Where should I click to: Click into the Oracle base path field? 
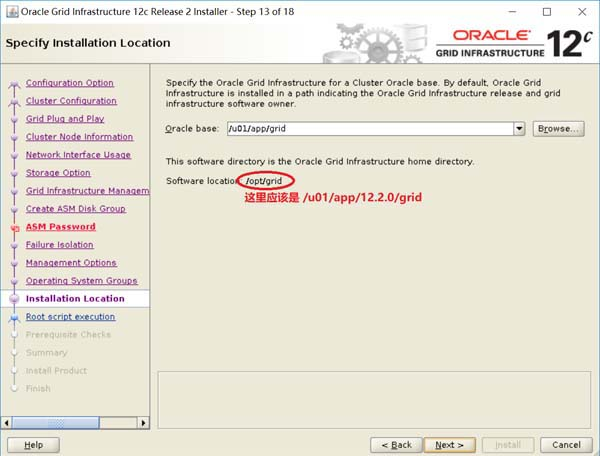(370, 129)
